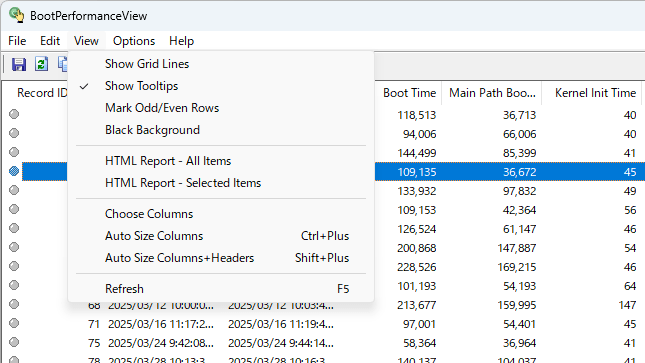
Task: Click boot time value 94,006
Action: [419, 134]
